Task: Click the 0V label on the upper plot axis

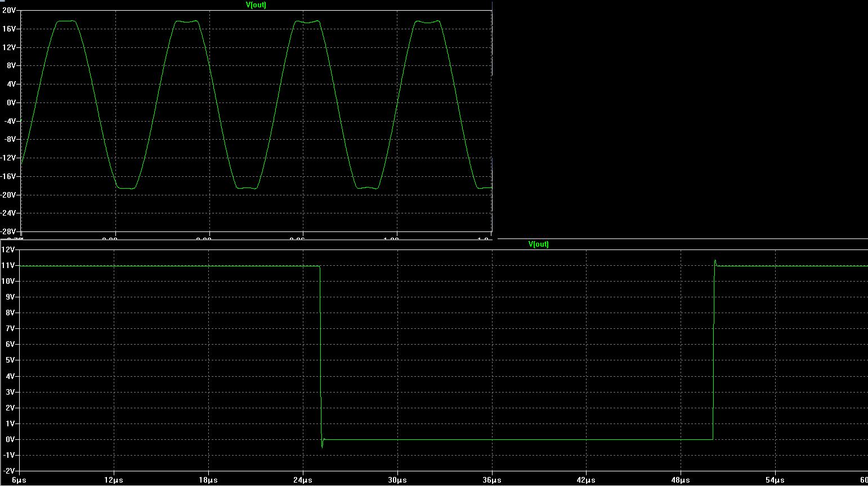Action: tap(11, 103)
